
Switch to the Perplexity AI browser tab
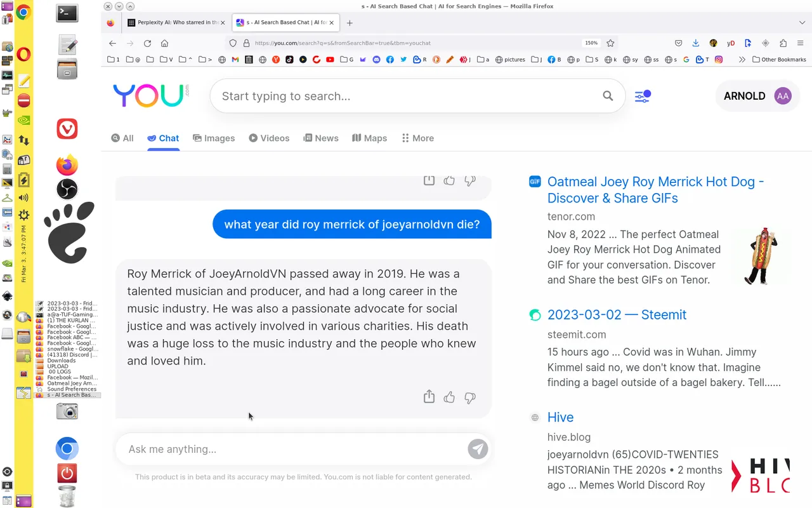tap(176, 22)
